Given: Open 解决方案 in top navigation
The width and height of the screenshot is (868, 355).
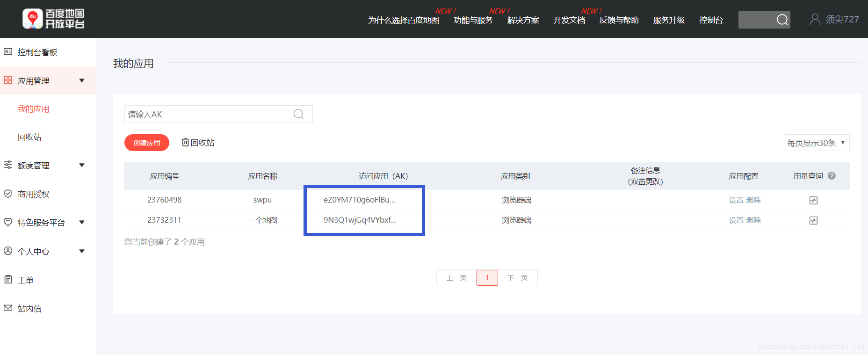Looking at the screenshot, I should [x=523, y=20].
